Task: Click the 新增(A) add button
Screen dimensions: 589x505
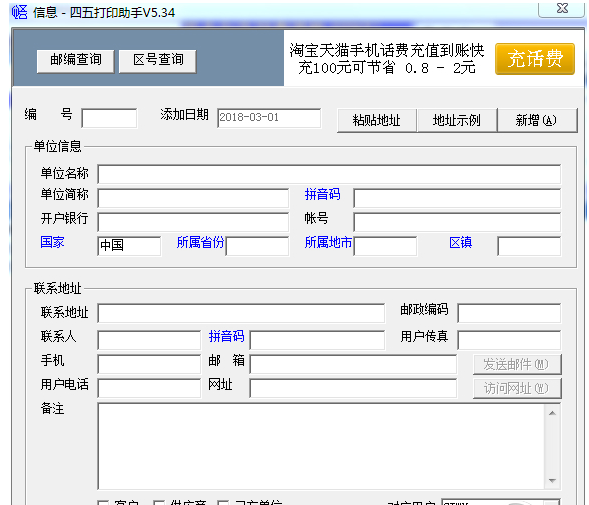Action: point(537,120)
